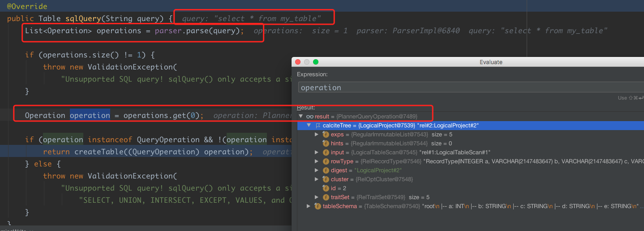This screenshot has height=231, width=644.
Task: Click the field icon next to digest
Action: coord(326,170)
